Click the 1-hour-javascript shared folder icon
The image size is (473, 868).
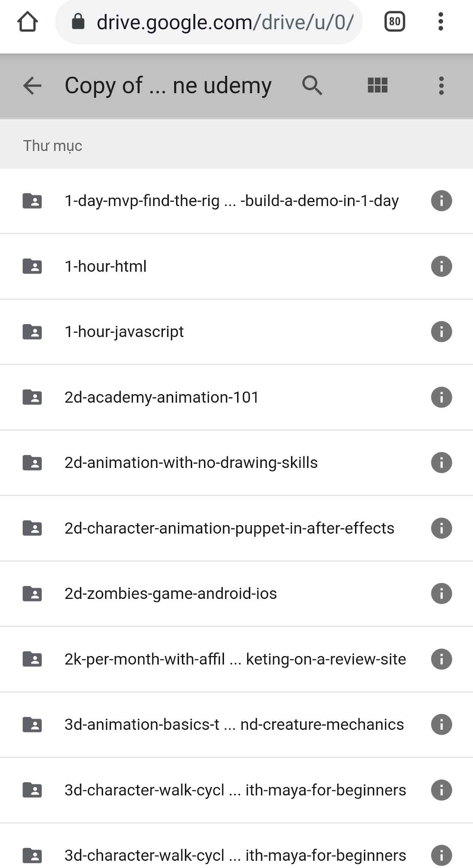(32, 331)
